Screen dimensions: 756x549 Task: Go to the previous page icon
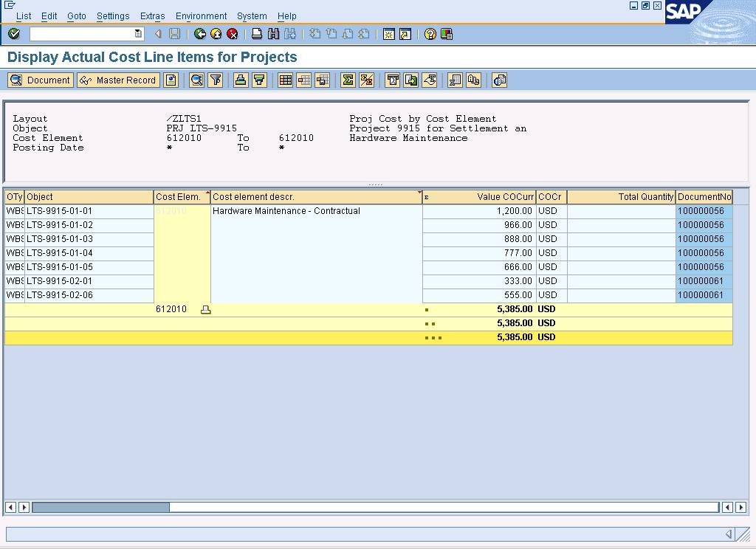point(331,34)
